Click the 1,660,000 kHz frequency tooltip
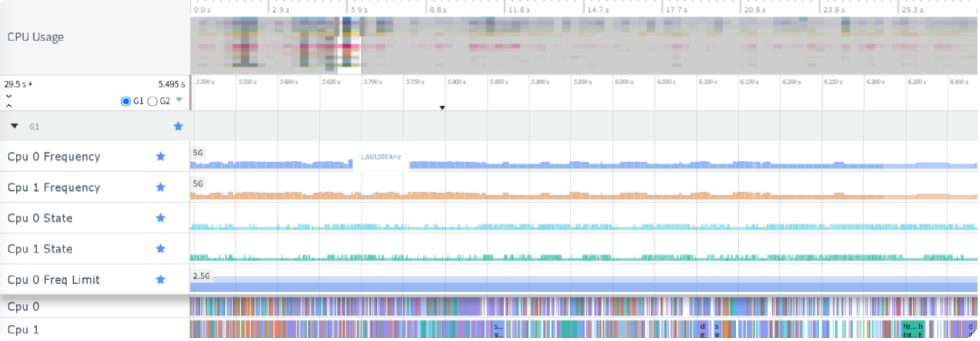 [x=380, y=157]
